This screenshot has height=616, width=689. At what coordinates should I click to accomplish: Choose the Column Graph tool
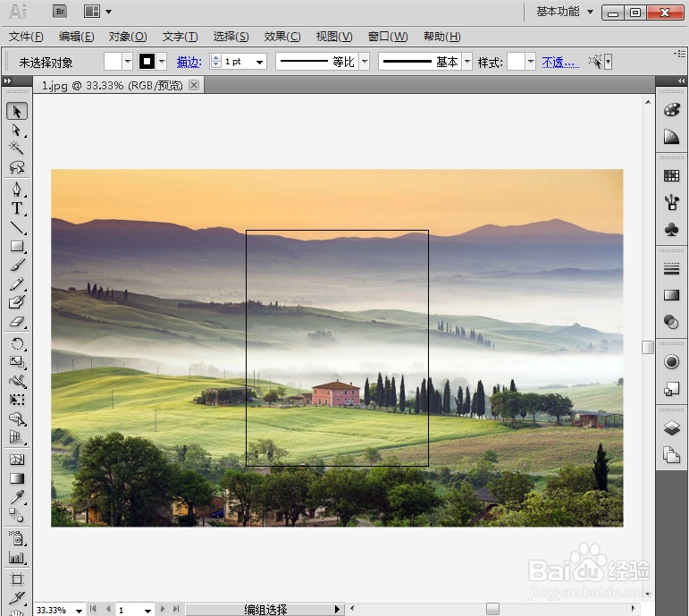[17, 558]
